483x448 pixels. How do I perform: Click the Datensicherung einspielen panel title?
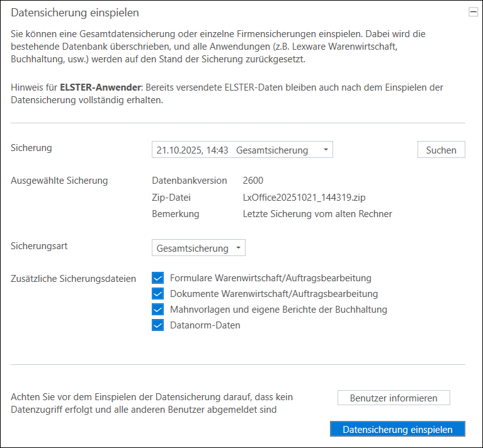(75, 13)
